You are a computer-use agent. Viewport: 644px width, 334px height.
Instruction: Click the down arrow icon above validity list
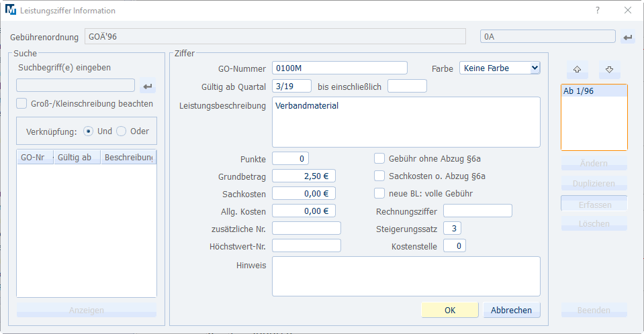pyautogui.click(x=609, y=69)
